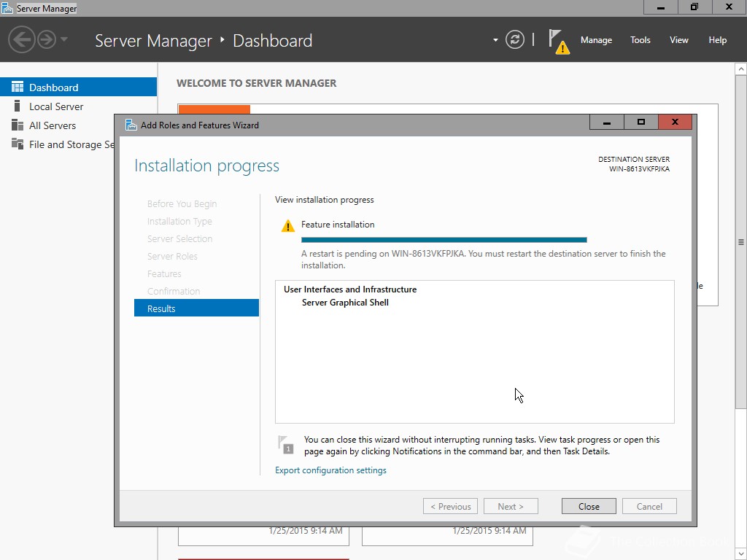Open the View menu
The height and width of the screenshot is (560, 747).
pos(679,40)
